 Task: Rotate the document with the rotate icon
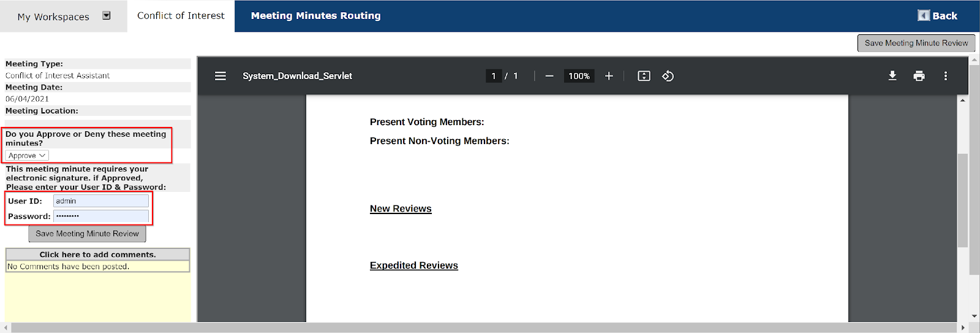tap(668, 76)
